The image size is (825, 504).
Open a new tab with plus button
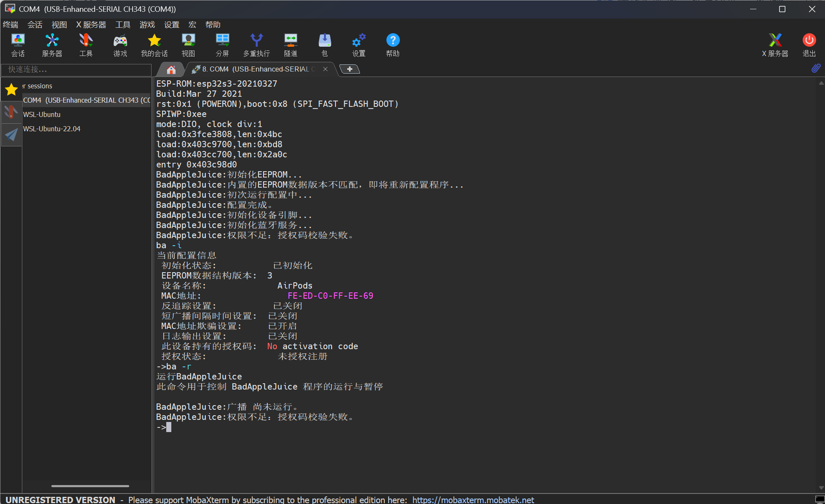click(349, 69)
